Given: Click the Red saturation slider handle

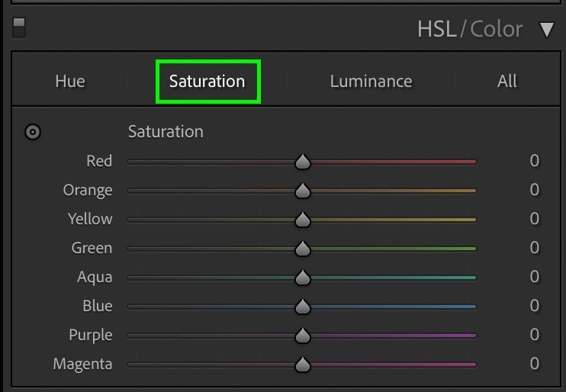Looking at the screenshot, I should pyautogui.click(x=303, y=162).
